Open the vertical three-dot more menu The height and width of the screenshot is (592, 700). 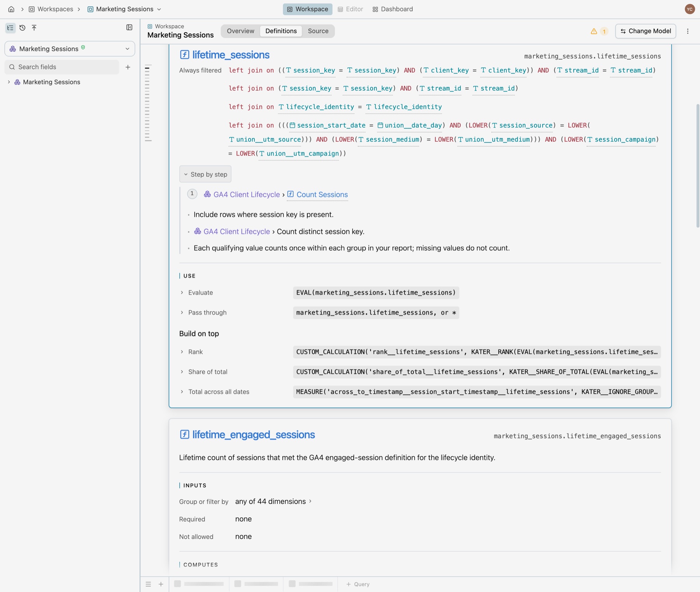688,31
